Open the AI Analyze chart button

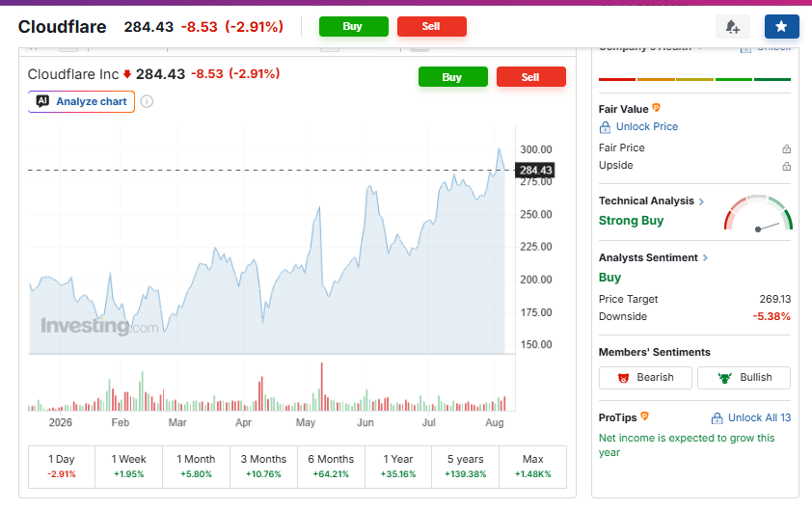pos(81,101)
